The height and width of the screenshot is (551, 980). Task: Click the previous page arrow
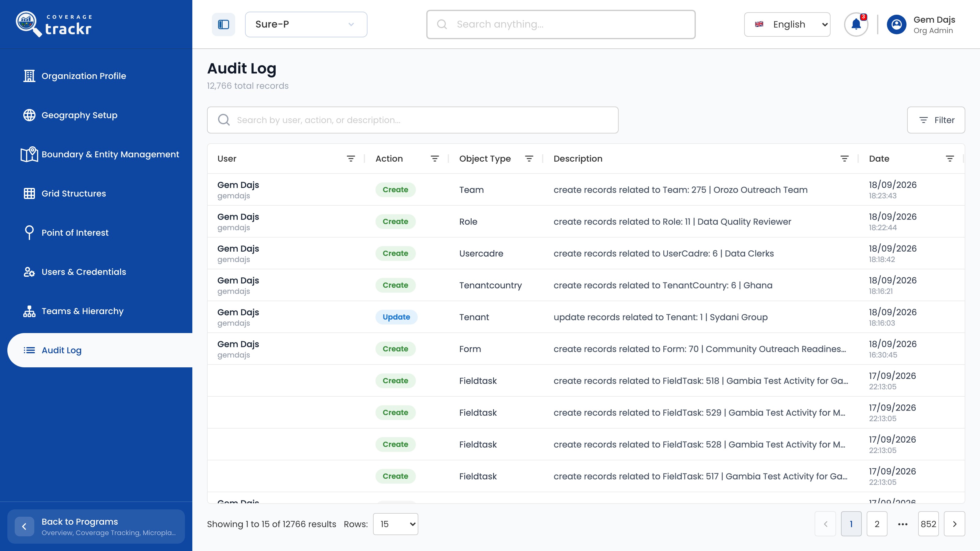coord(825,524)
